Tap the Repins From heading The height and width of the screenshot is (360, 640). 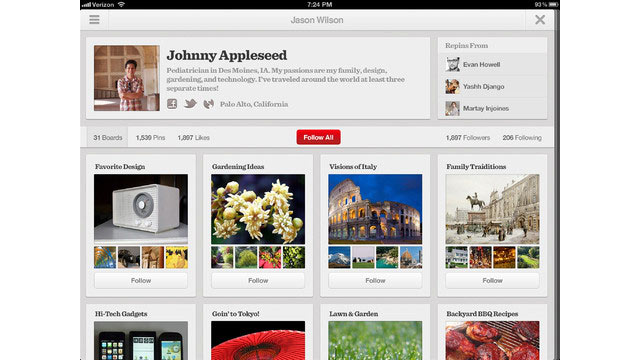(x=467, y=46)
